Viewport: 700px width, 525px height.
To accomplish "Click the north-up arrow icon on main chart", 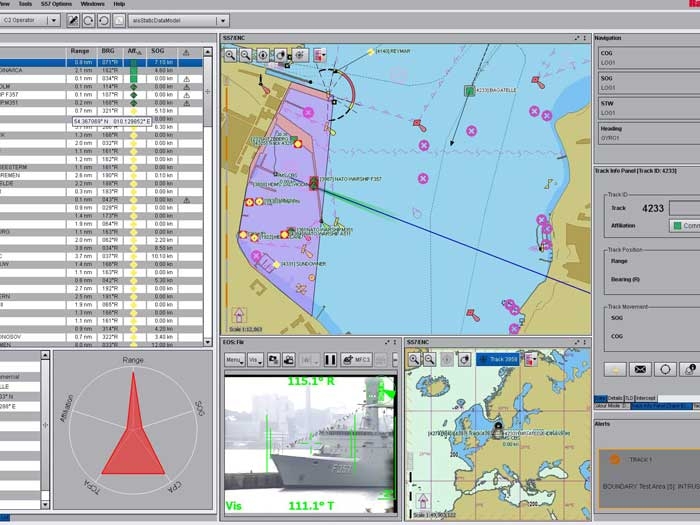I will [x=239, y=315].
